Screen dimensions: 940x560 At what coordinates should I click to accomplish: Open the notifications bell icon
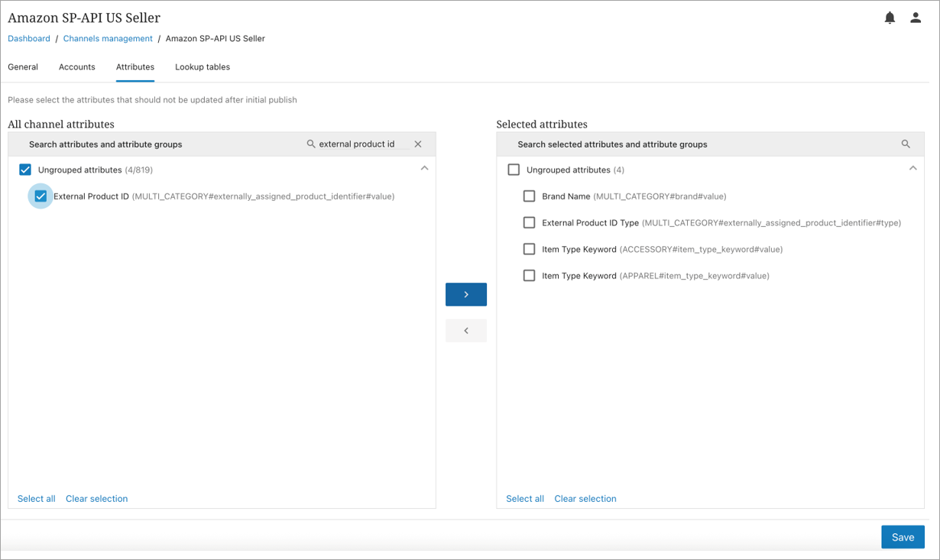[x=890, y=18]
